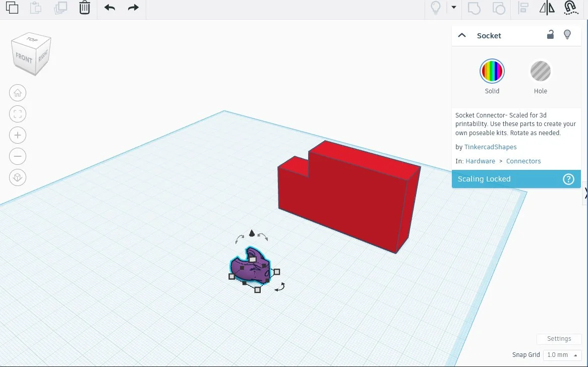Open dropdown arrow next to lightbulb
Viewport: 588px width, 367px height.
pos(454,7)
